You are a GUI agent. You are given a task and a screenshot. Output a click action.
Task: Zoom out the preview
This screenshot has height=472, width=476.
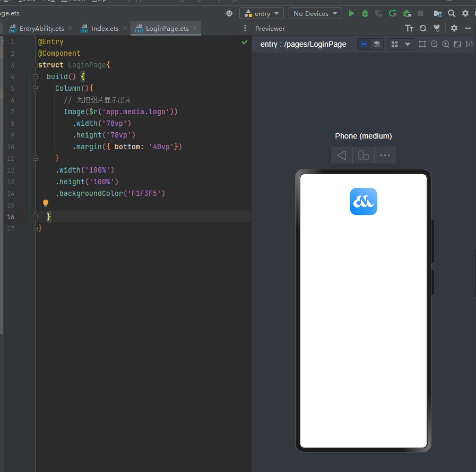click(434, 45)
